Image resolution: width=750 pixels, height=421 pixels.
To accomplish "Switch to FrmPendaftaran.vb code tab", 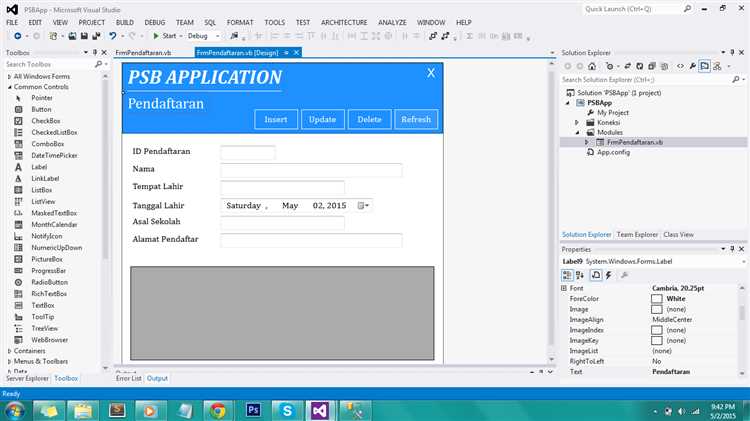I will pos(143,53).
